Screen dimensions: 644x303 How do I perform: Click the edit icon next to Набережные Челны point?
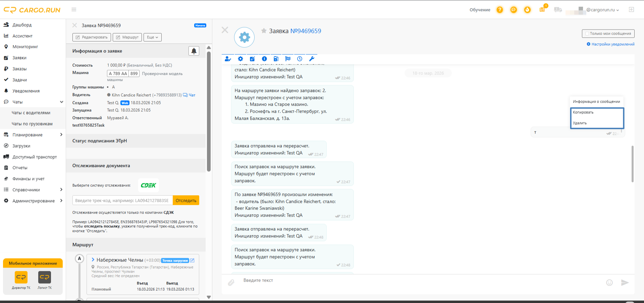[192, 260]
